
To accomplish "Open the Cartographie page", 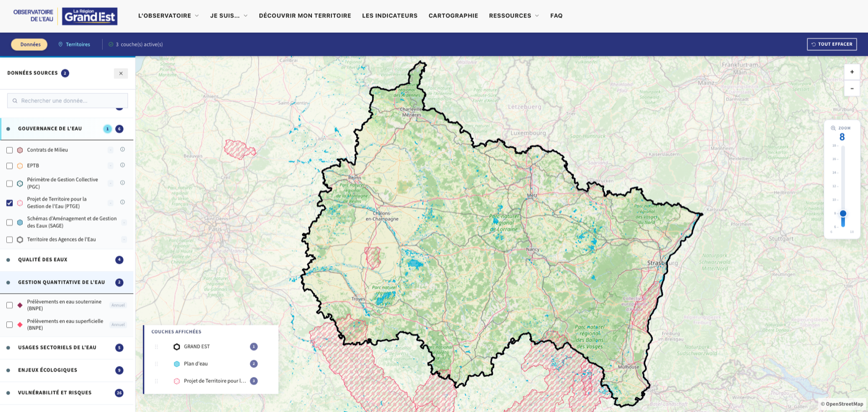I will 453,16.
